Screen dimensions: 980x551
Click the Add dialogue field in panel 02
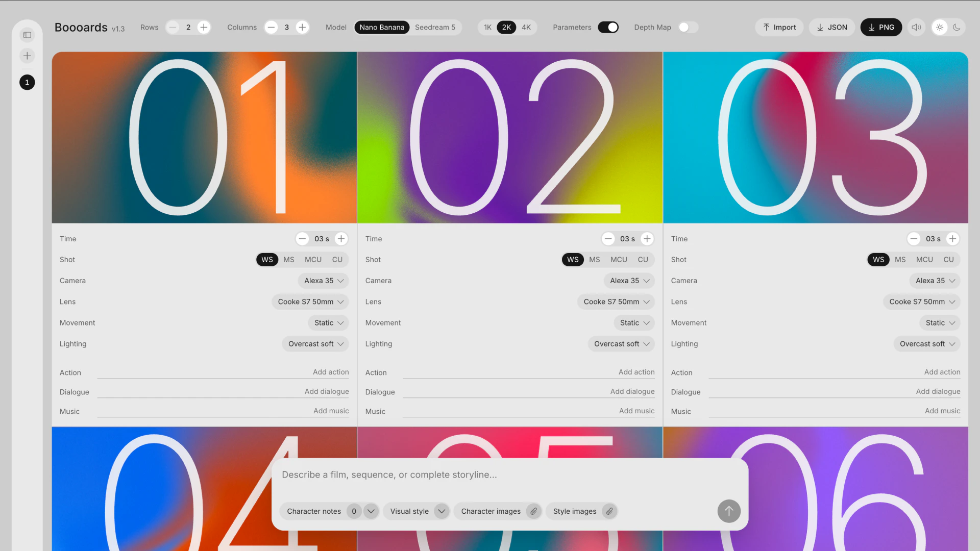pyautogui.click(x=529, y=392)
